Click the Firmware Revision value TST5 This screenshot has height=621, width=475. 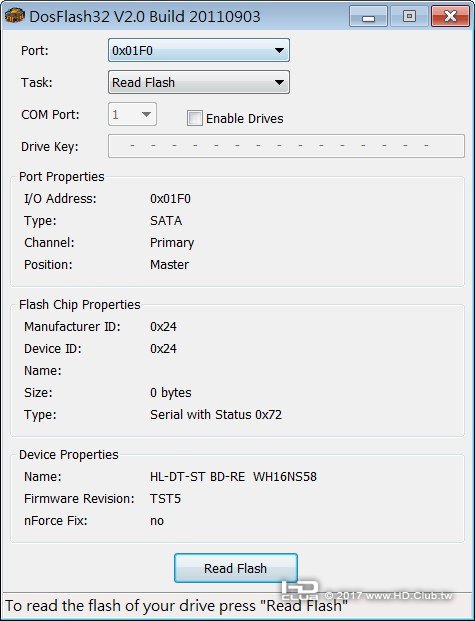pos(165,498)
